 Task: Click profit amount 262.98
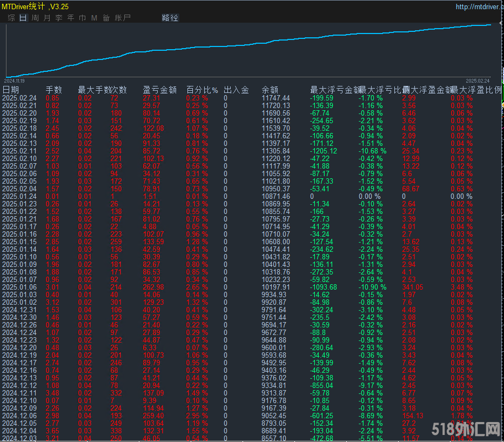153,287
